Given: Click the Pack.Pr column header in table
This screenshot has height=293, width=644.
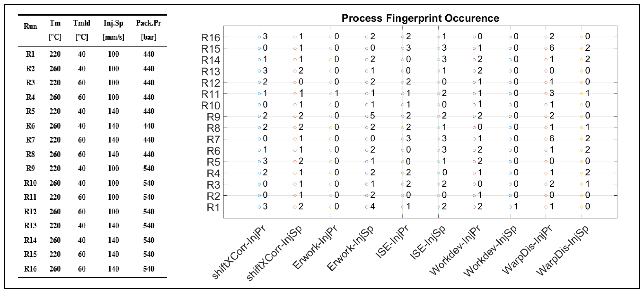Looking at the screenshot, I should tap(149, 23).
